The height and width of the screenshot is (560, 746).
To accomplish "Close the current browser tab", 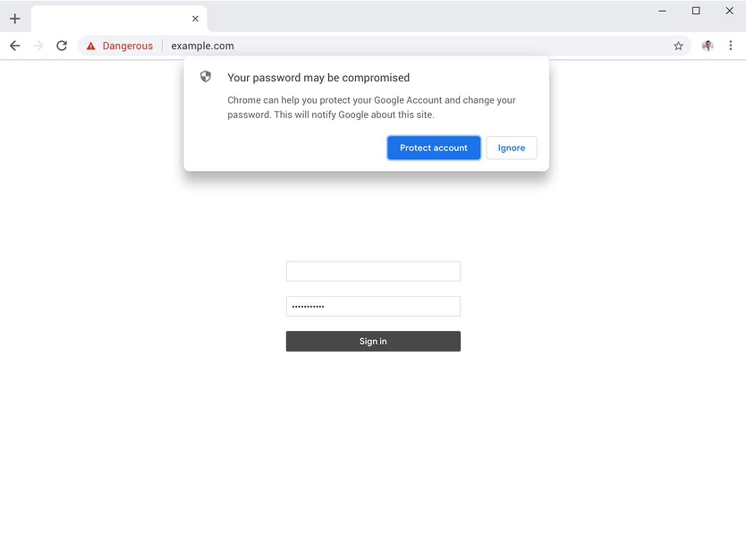I will point(195,19).
